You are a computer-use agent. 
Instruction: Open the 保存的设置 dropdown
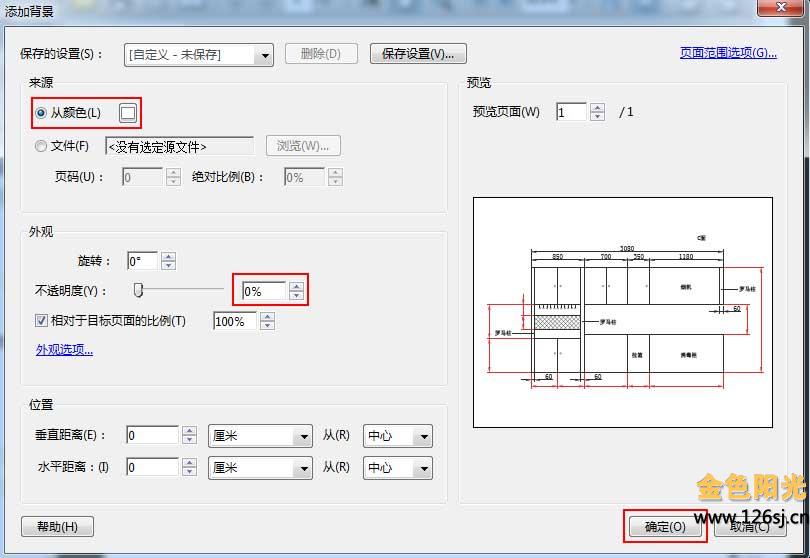tap(199, 54)
